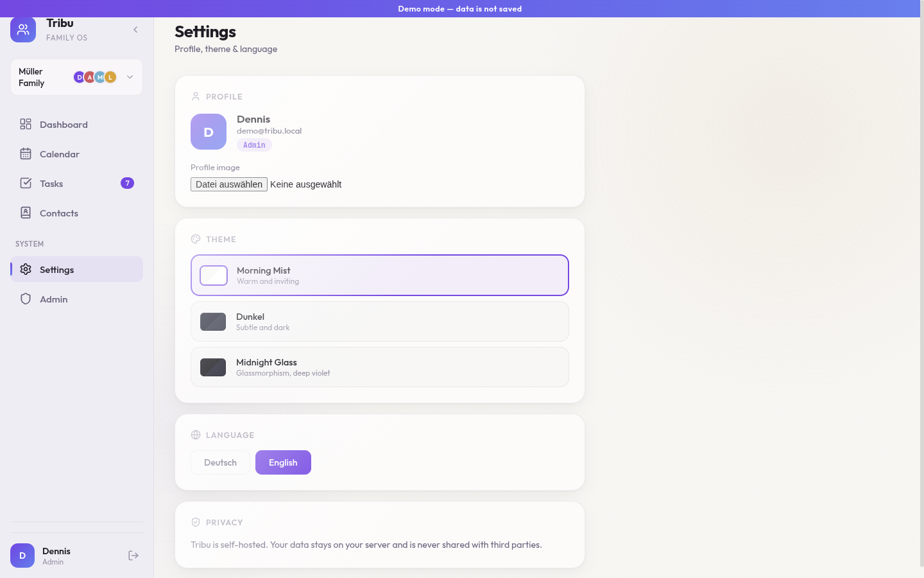
Task: Collapse the sidebar with the arrow
Action: pyautogui.click(x=135, y=30)
